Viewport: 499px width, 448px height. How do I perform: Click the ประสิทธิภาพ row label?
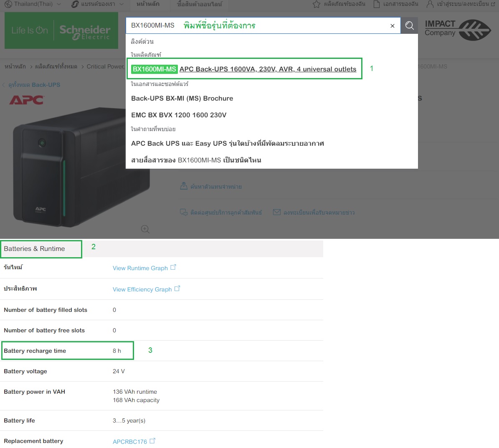(x=20, y=289)
